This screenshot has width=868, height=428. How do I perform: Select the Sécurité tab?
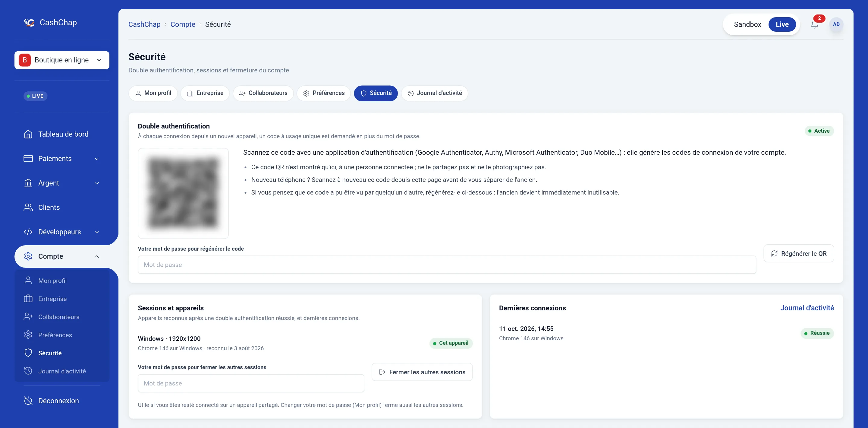click(376, 93)
